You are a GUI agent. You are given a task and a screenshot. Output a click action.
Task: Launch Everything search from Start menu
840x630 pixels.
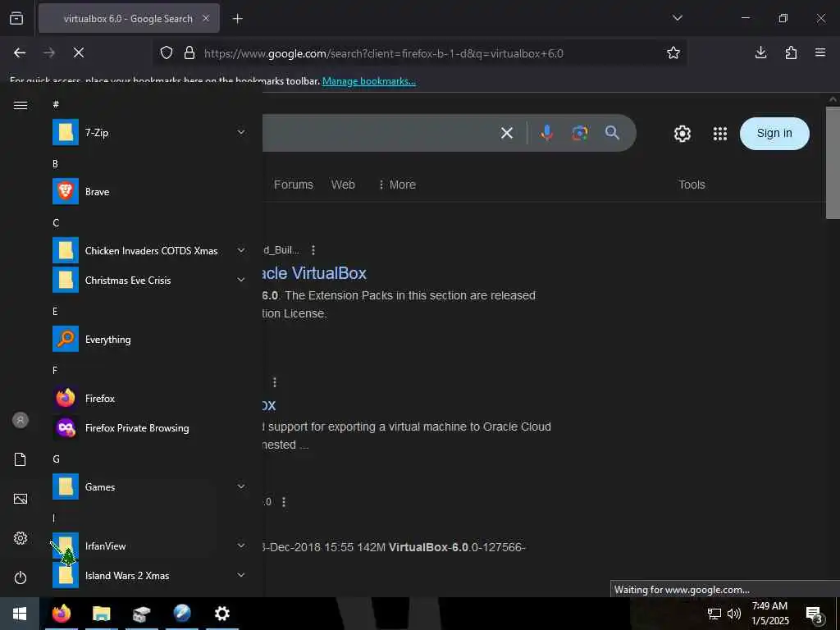(x=149, y=339)
